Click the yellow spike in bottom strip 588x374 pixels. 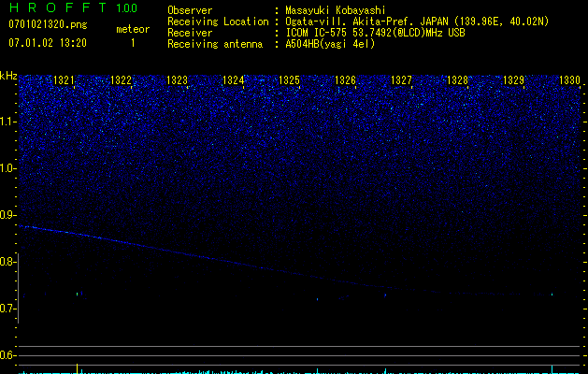coord(77,368)
